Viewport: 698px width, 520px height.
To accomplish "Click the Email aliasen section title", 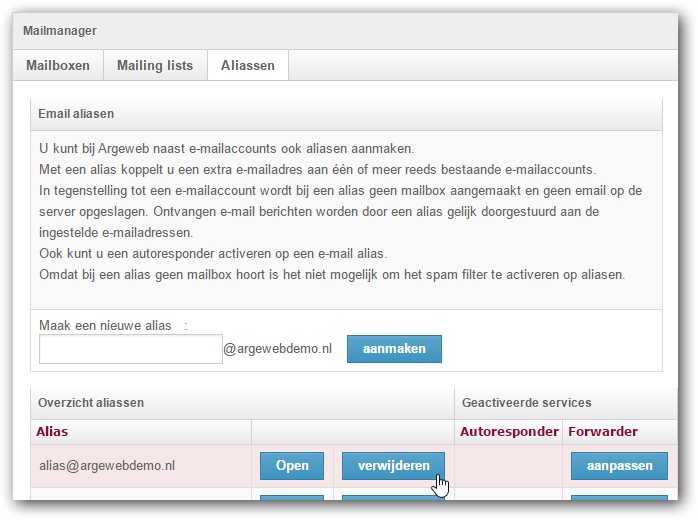I will click(x=76, y=114).
